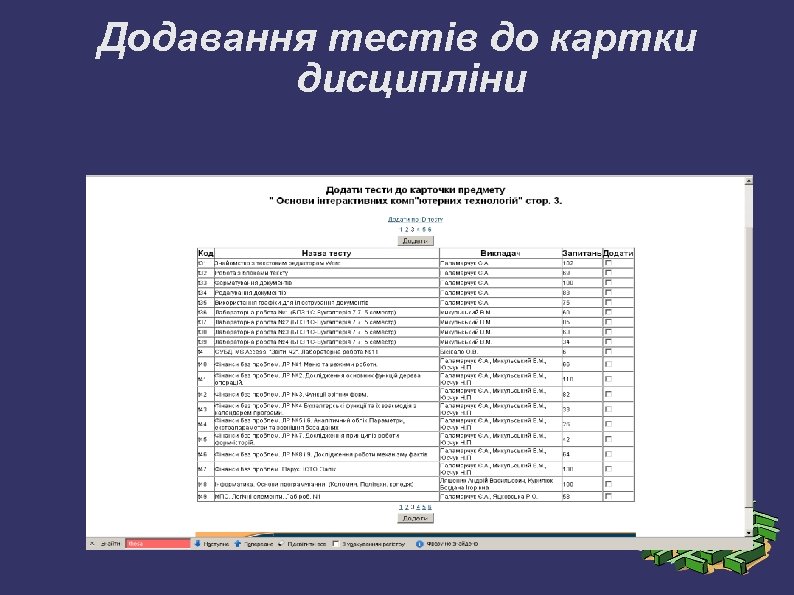Focus the red find text input field
794x595 pixels.
coord(157,543)
